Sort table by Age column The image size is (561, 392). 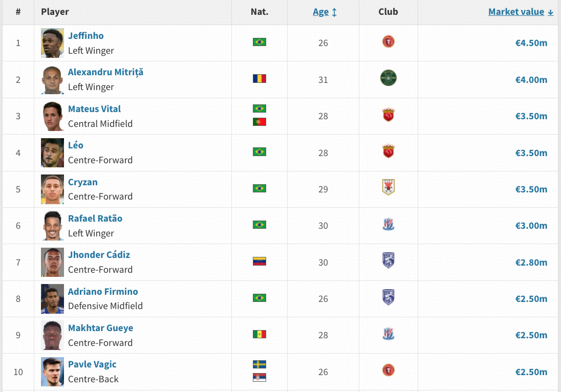pos(321,12)
